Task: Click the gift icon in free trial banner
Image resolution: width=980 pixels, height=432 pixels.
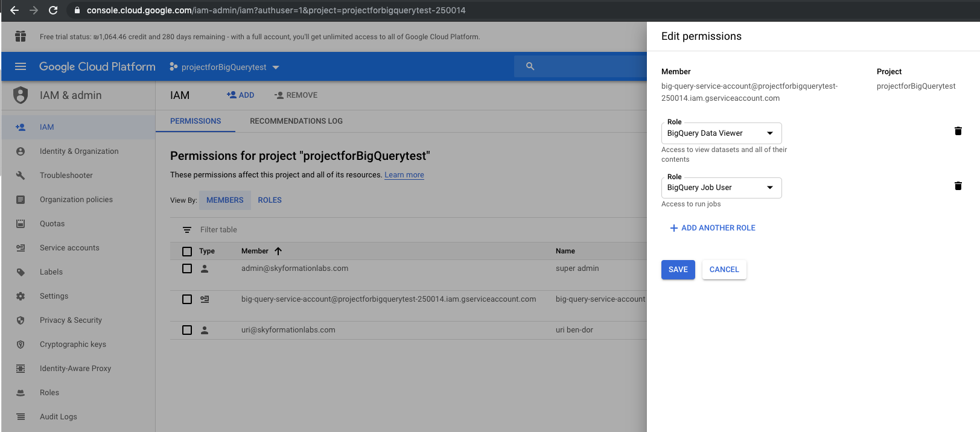Action: 21,36
